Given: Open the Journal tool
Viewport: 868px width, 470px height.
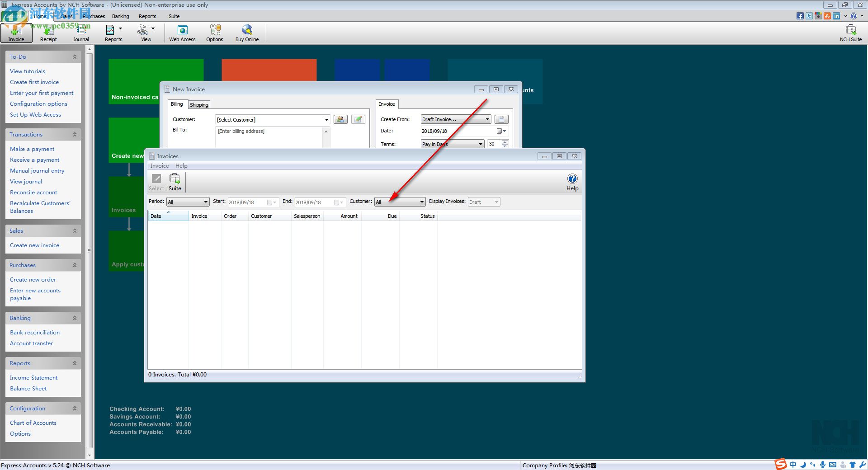Looking at the screenshot, I should point(80,32).
